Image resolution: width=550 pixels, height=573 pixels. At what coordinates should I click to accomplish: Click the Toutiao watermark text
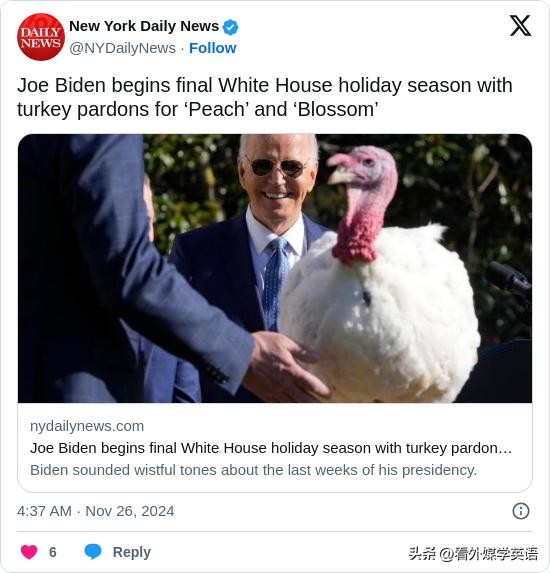click(474, 554)
